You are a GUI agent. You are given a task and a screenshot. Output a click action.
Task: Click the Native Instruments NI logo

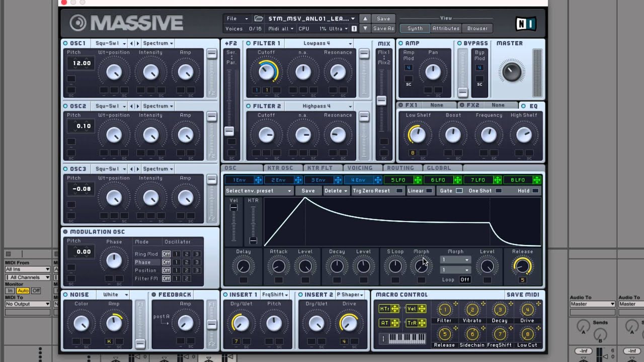pyautogui.click(x=525, y=23)
